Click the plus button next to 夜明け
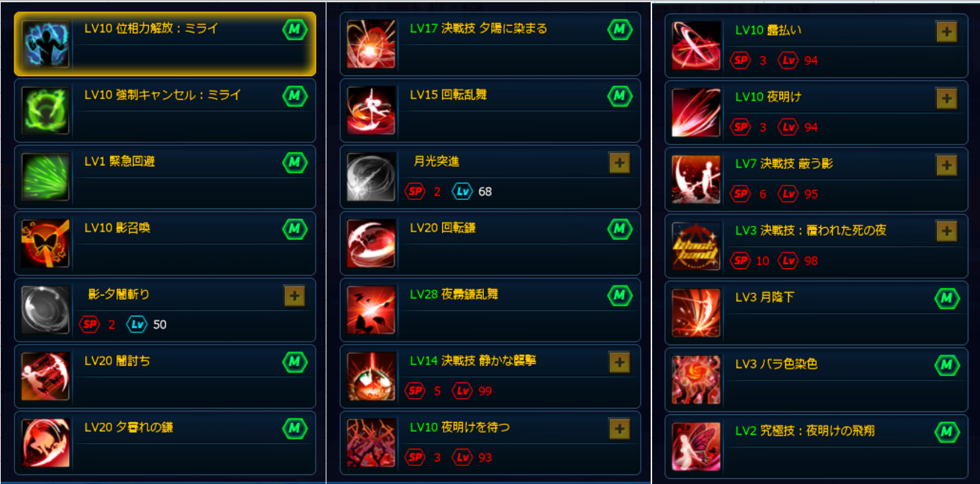 946,99
